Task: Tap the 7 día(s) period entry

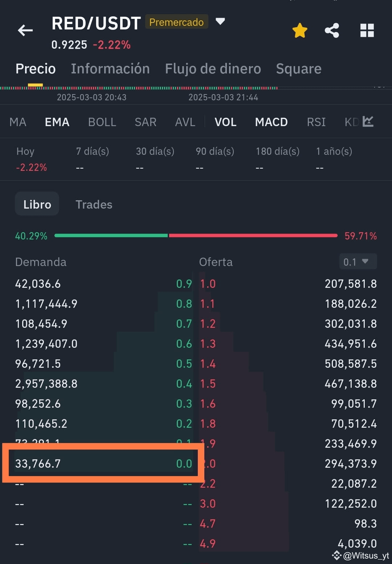Action: point(93,159)
